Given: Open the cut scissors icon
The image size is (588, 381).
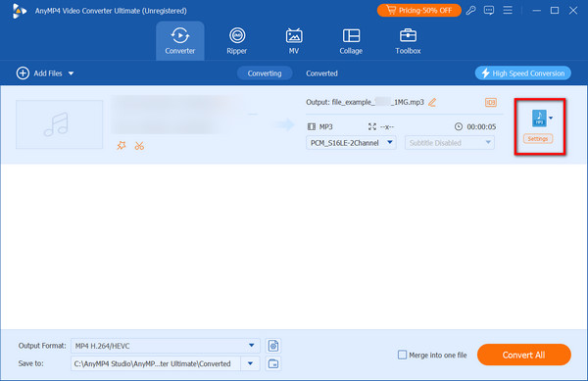Looking at the screenshot, I should coord(139,146).
